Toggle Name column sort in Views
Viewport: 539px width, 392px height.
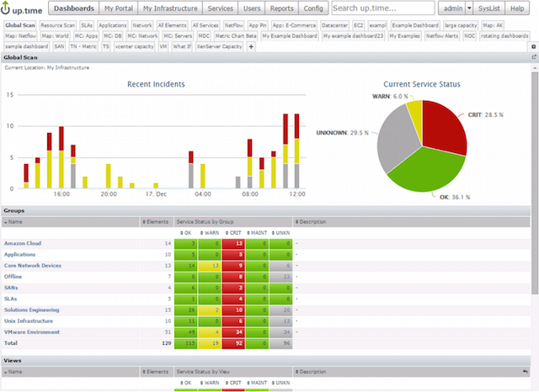[x=13, y=372]
